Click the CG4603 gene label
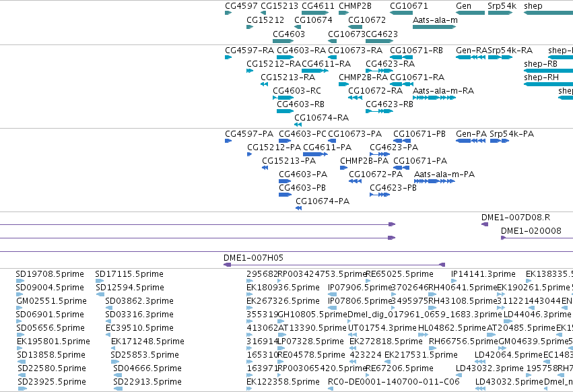 point(289,34)
